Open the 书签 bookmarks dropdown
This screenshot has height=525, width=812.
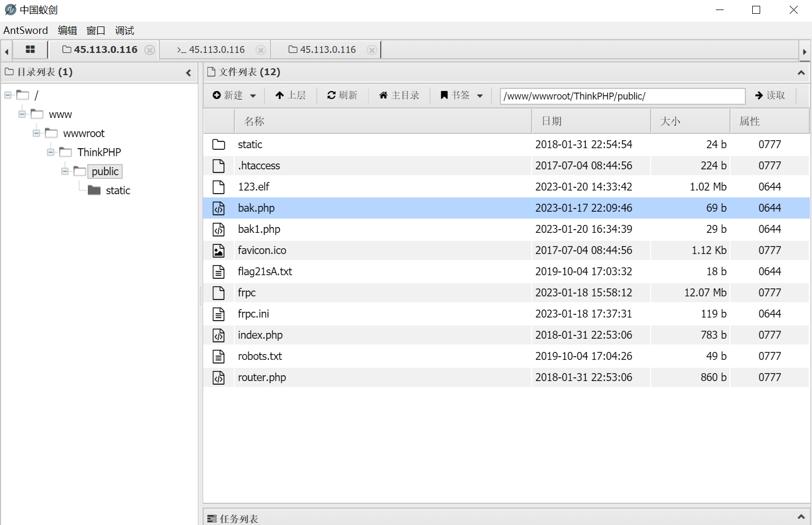click(461, 95)
